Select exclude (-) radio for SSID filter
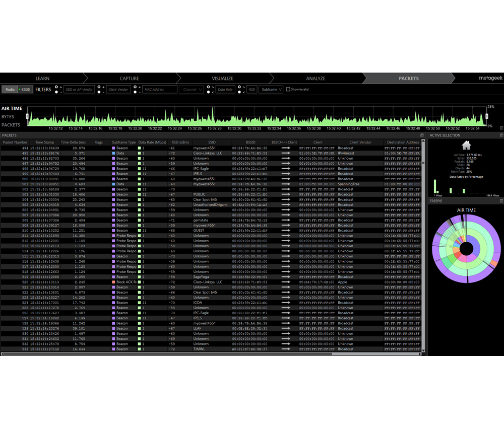Screen dimensions: 504x428 [x=56, y=92]
